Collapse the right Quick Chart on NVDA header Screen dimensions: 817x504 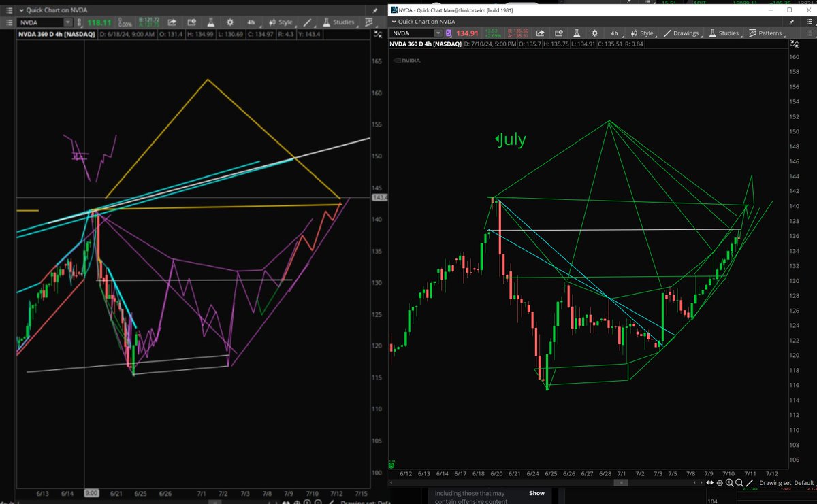394,22
